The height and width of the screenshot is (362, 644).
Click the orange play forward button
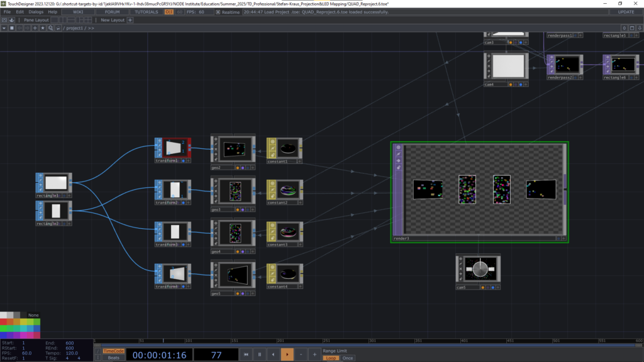click(287, 354)
